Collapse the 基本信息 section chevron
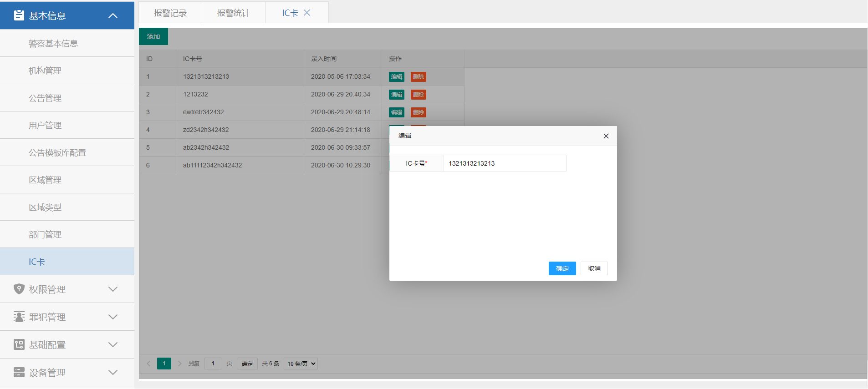The height and width of the screenshot is (389, 868). pyautogui.click(x=113, y=16)
